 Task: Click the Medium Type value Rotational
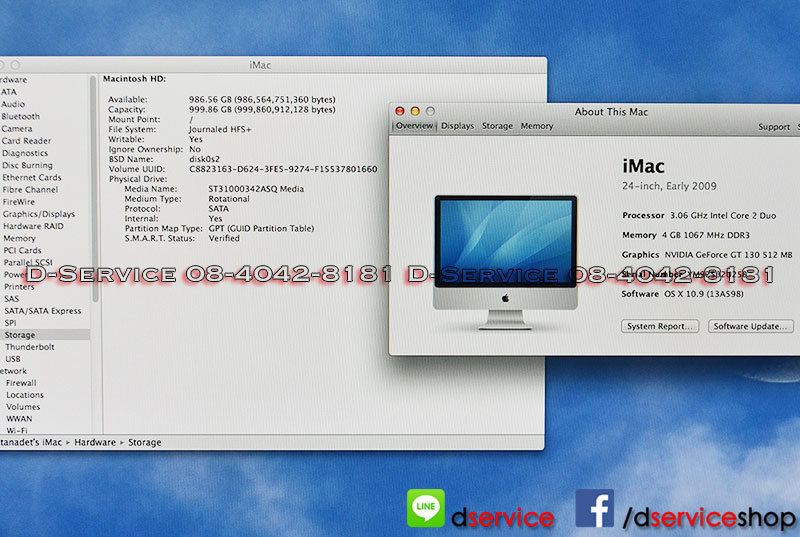(x=229, y=199)
